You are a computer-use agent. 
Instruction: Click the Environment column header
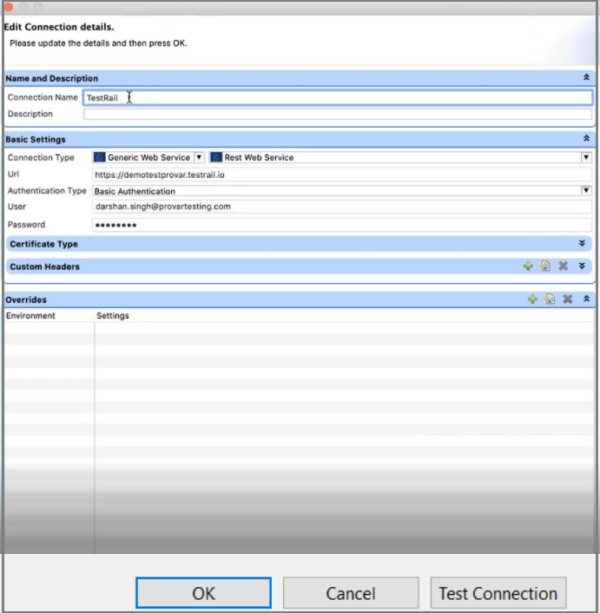click(x=30, y=315)
